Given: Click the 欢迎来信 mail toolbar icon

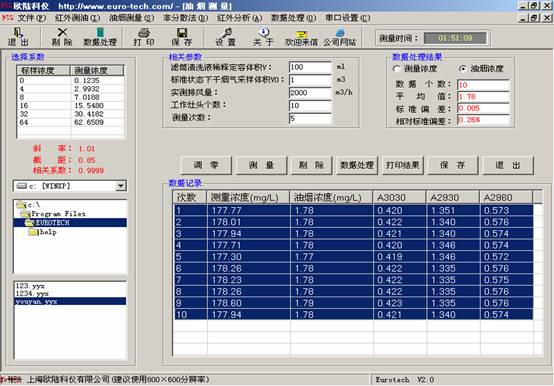Looking at the screenshot, I should [x=301, y=37].
